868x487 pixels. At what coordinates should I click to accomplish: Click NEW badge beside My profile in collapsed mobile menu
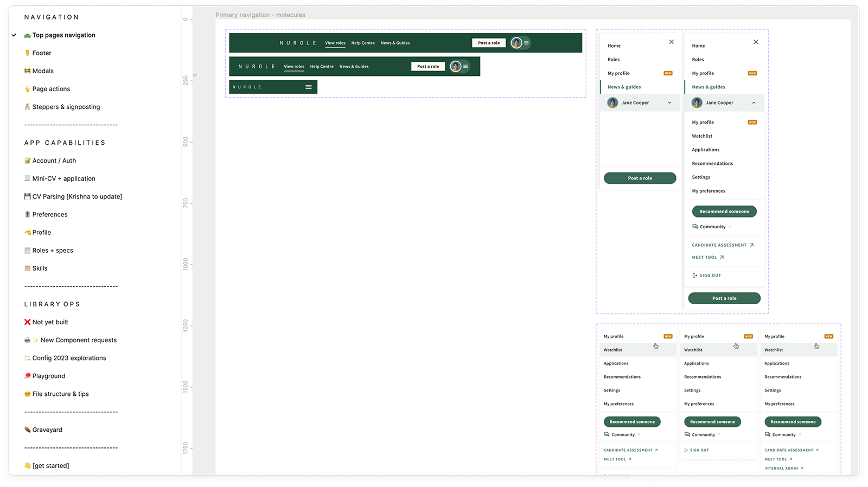668,73
